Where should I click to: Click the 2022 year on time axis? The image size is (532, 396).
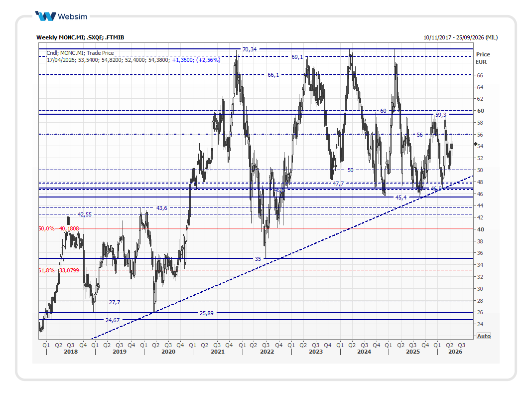[266, 352]
